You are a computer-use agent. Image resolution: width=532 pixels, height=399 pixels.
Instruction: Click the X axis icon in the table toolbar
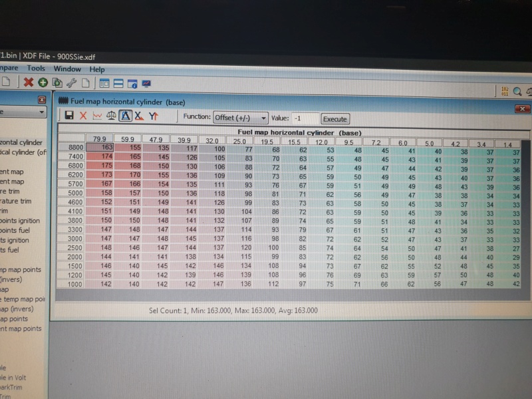click(x=139, y=116)
